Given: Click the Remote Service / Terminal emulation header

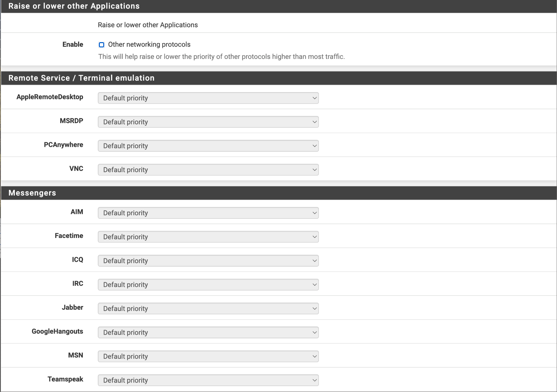Looking at the screenshot, I should pyautogui.click(x=81, y=78).
